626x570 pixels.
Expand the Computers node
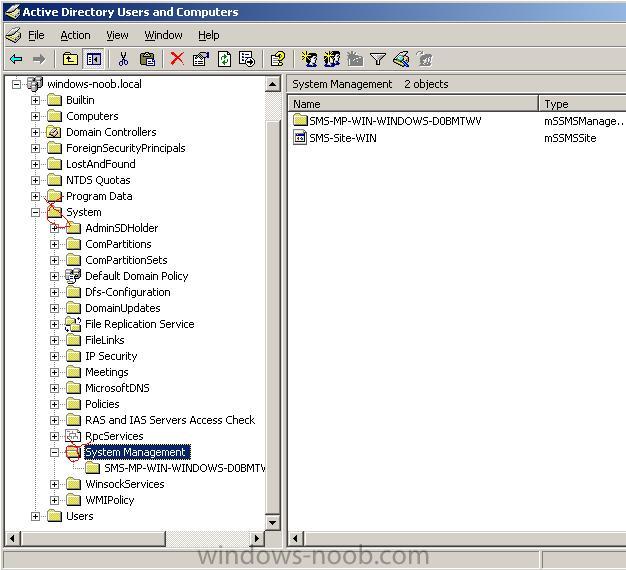[x=35, y=116]
